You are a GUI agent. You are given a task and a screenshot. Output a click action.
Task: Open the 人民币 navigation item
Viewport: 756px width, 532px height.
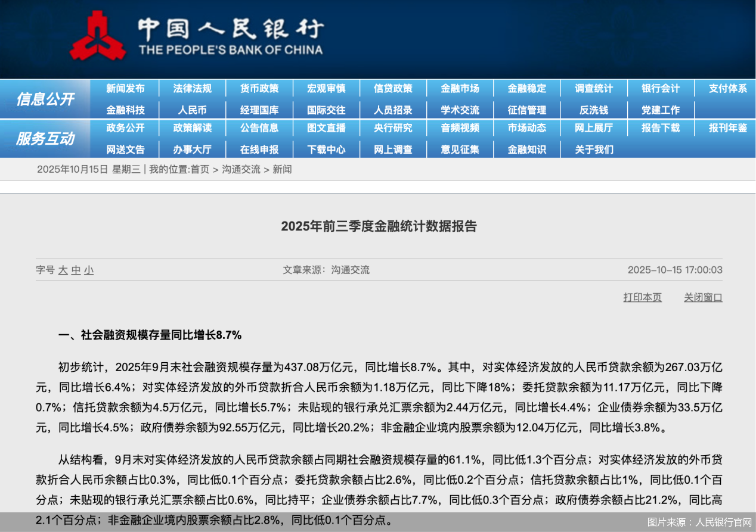193,110
